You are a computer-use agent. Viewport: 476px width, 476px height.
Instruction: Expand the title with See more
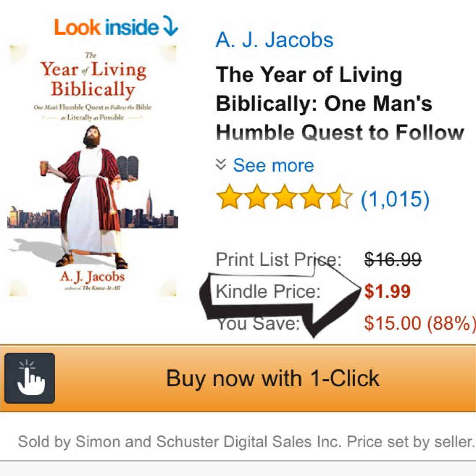click(x=273, y=165)
